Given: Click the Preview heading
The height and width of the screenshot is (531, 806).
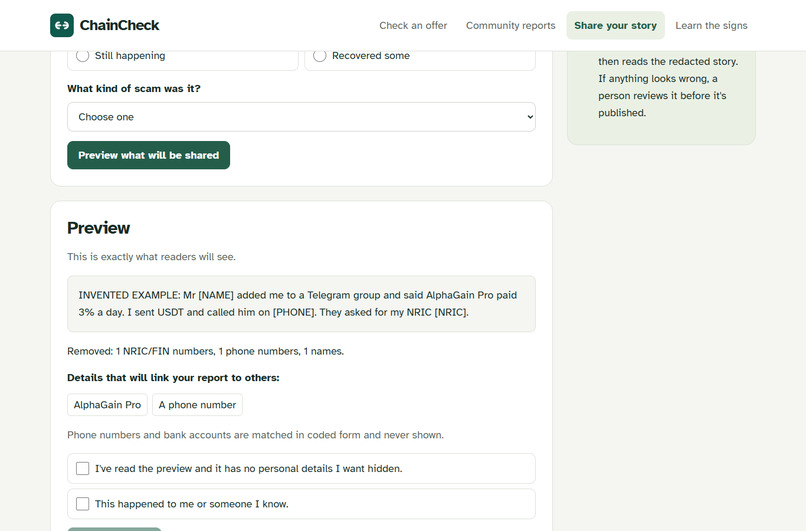Looking at the screenshot, I should click(x=99, y=228).
